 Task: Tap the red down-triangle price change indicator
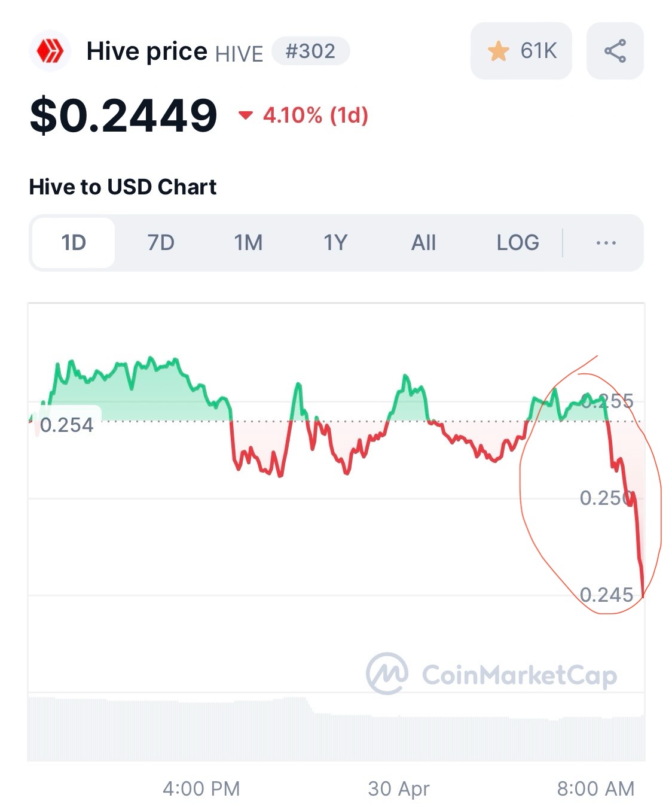245,115
